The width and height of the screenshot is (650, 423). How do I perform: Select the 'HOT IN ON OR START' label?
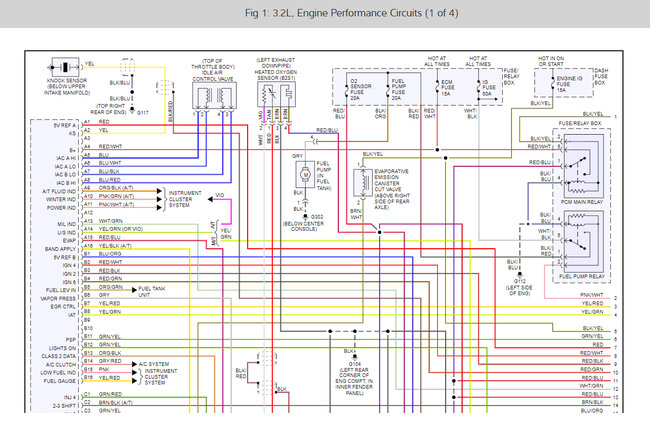pos(551,61)
